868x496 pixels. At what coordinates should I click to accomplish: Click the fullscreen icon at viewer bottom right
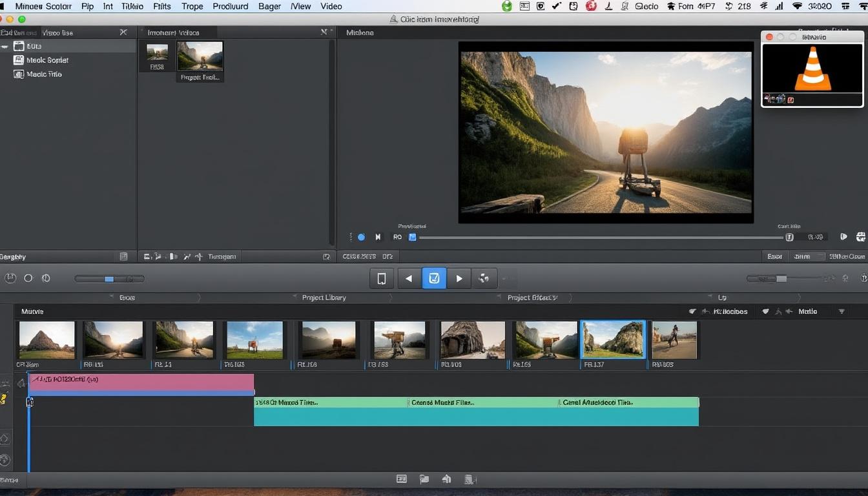860,237
